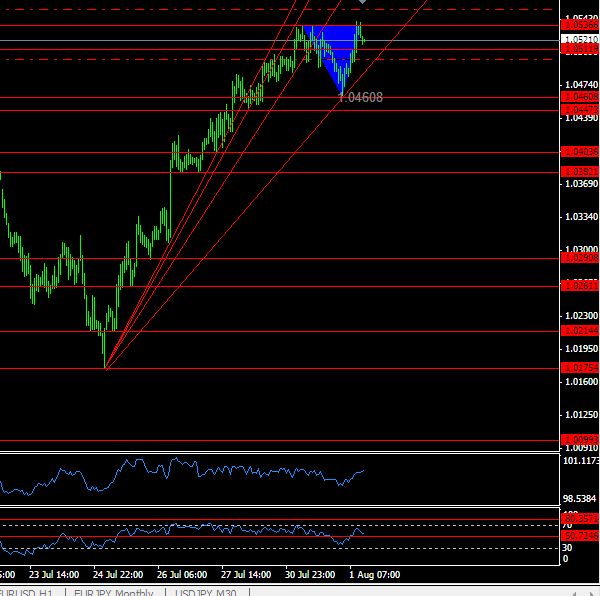Click the 26 Jul 06:00 time axis label

pos(182,575)
